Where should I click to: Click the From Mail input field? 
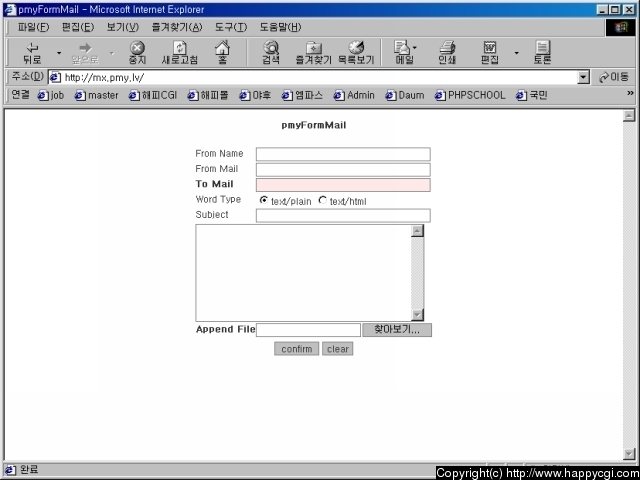pyautogui.click(x=343, y=170)
